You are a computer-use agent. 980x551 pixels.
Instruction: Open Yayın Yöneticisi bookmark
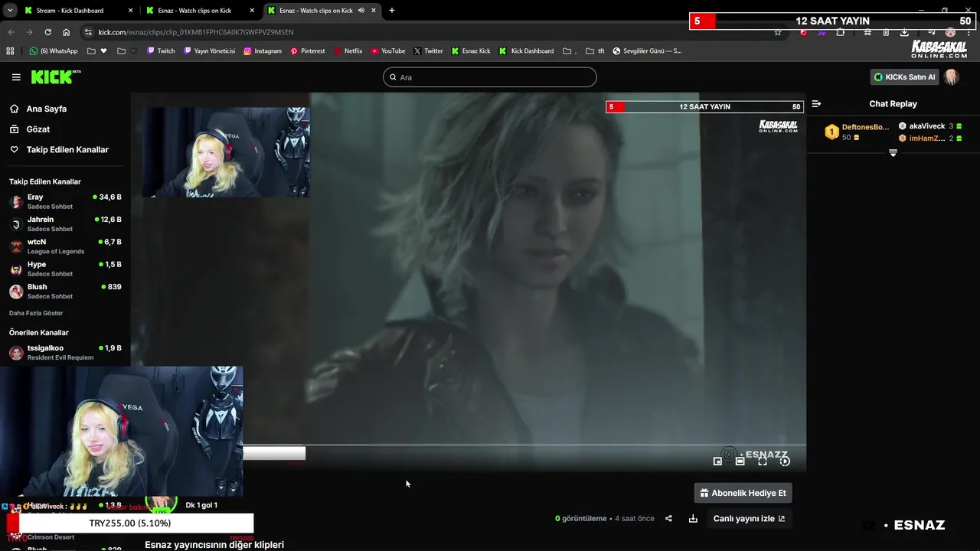coord(209,51)
